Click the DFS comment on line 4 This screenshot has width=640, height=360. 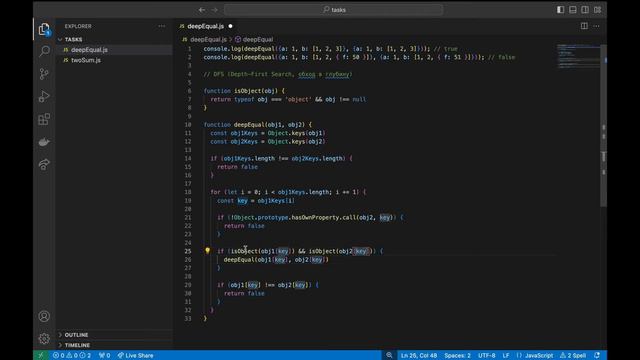click(278, 74)
